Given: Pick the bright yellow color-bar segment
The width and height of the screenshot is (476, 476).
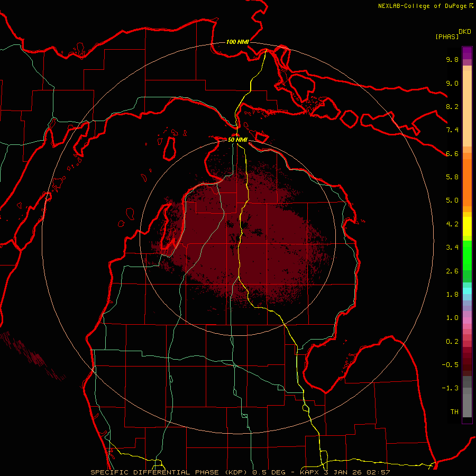Looking at the screenshot, I should [x=467, y=226].
